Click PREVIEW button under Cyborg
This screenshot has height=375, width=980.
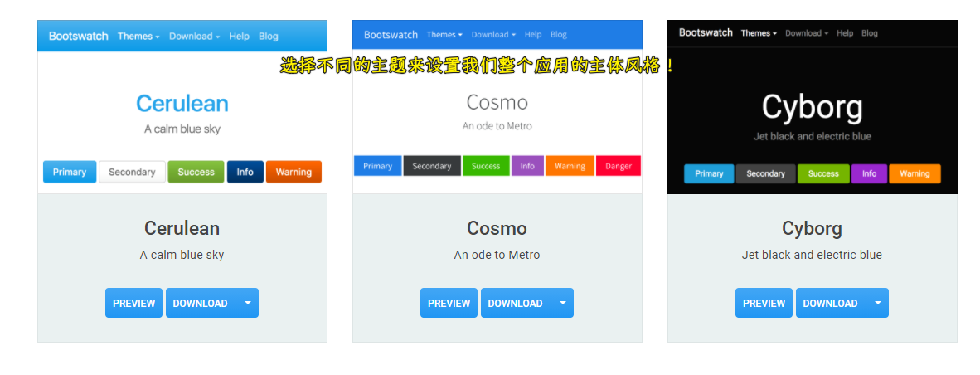point(764,303)
